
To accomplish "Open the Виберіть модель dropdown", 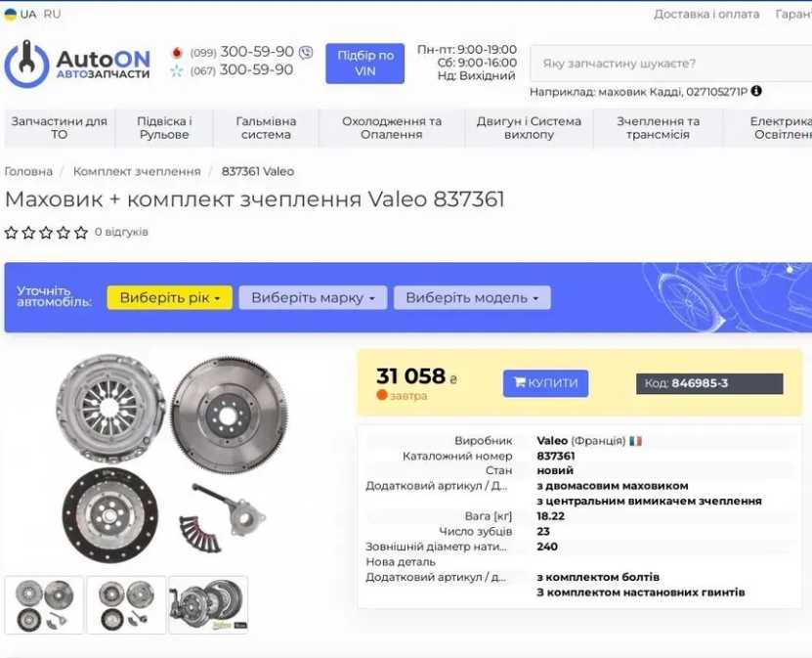I will click(472, 298).
